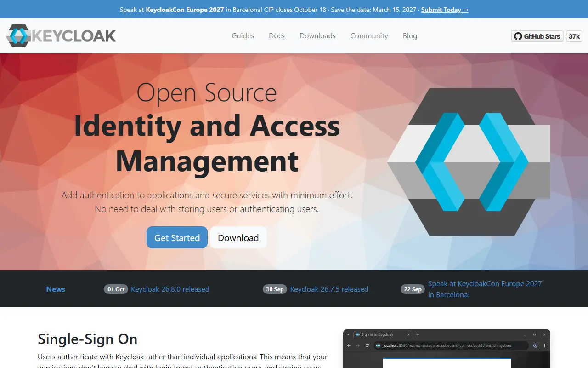The width and height of the screenshot is (588, 368).
Task: Click the Get Started button
Action: [177, 238]
